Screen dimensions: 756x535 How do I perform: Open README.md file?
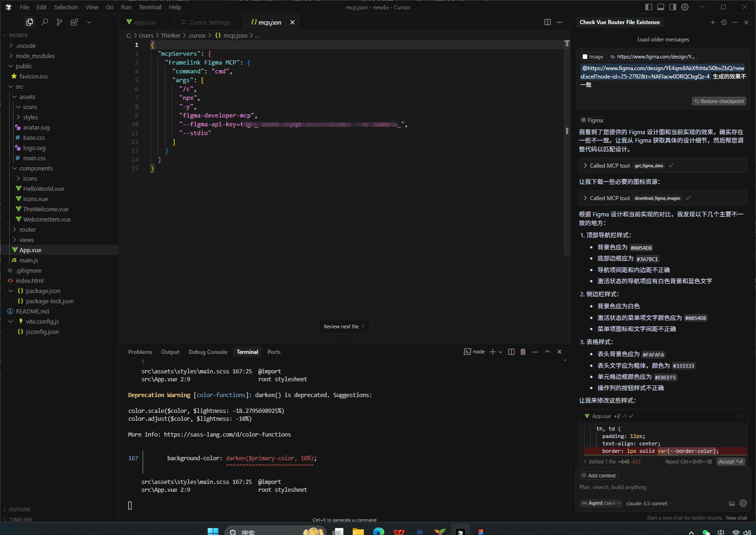pos(32,311)
